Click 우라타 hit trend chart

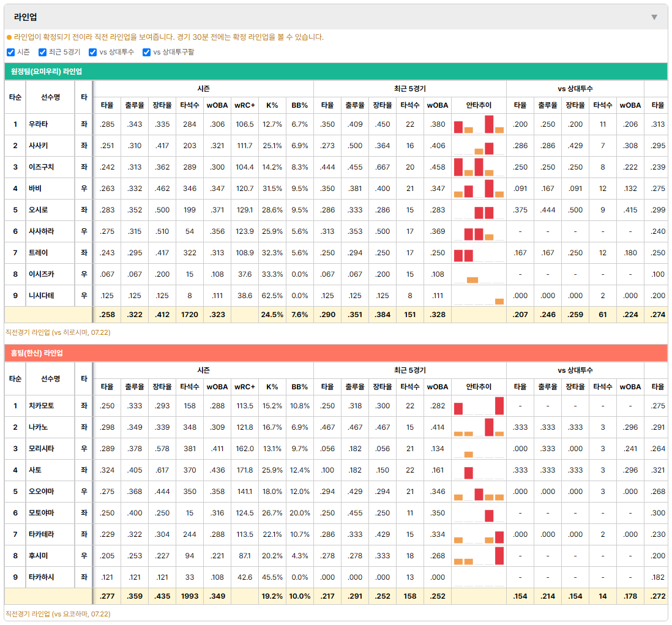click(479, 124)
